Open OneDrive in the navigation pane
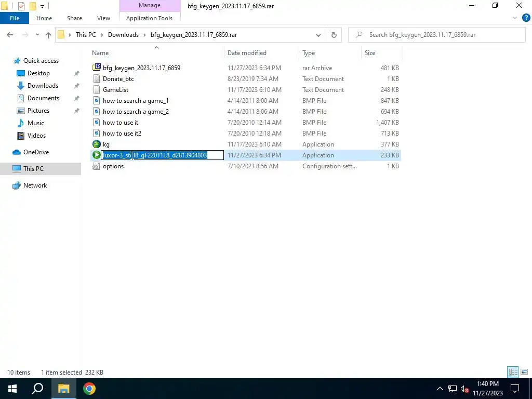The width and height of the screenshot is (532, 399). click(x=36, y=152)
